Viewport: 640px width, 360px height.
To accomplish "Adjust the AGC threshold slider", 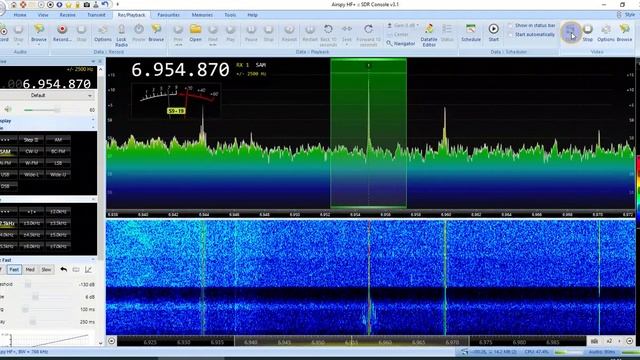I will [28, 284].
